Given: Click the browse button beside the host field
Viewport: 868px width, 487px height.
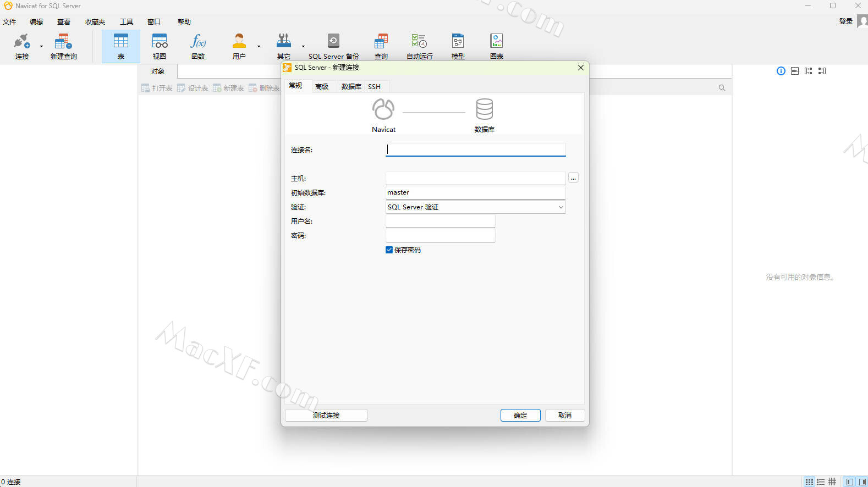Looking at the screenshot, I should coord(573,178).
